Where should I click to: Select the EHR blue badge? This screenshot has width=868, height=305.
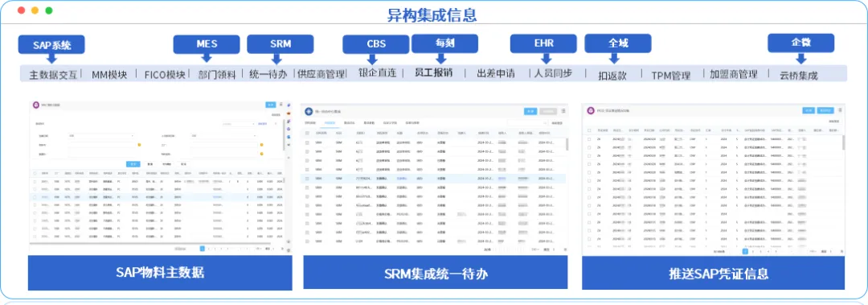point(543,43)
